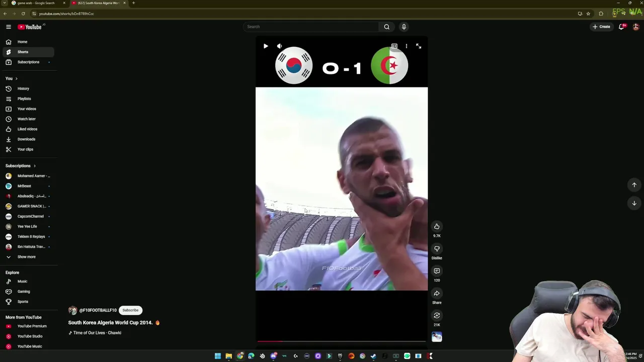This screenshot has width=644, height=362.
Task: Open the sound thumbnail below Remix
Action: click(x=437, y=337)
